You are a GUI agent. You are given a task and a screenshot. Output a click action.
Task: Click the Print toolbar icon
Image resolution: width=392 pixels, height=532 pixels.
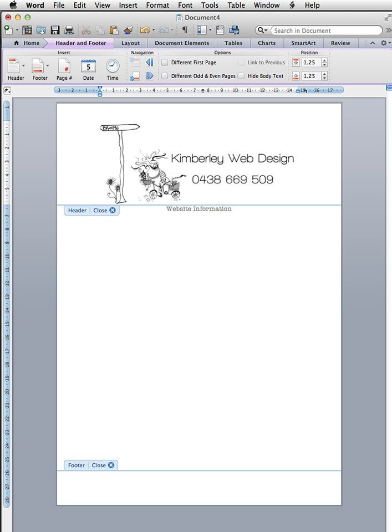click(x=69, y=30)
